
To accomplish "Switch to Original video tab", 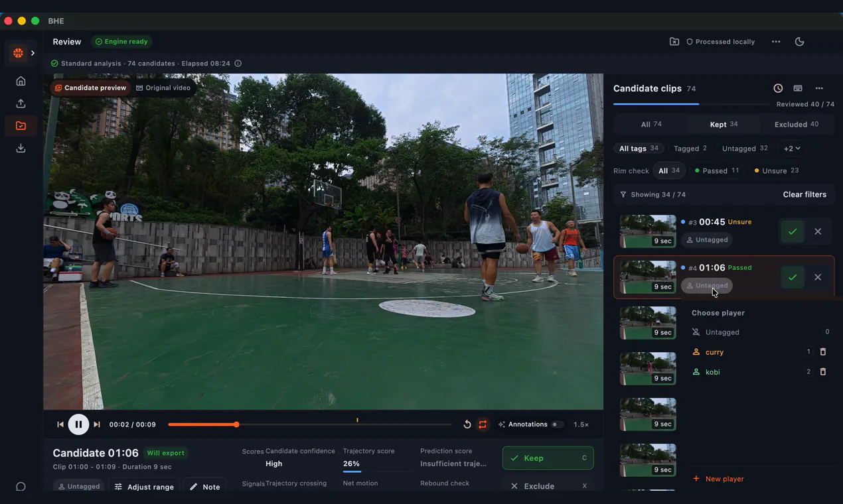I will pyautogui.click(x=163, y=88).
